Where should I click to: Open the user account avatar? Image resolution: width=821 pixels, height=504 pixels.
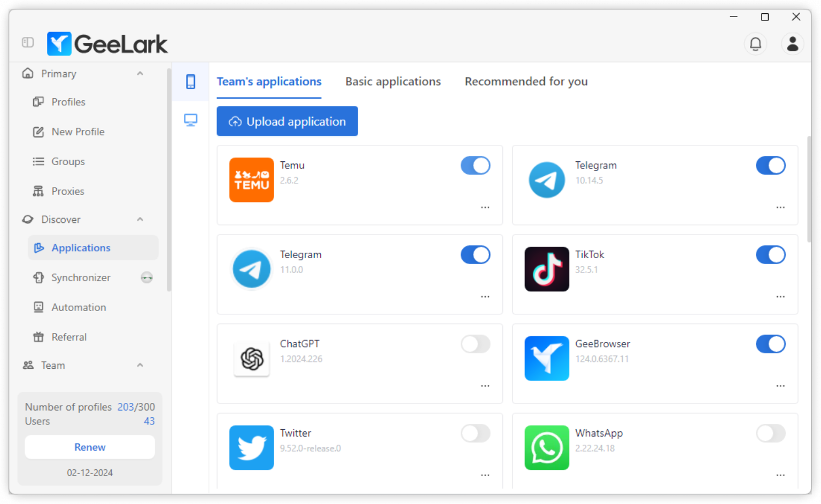click(x=793, y=44)
